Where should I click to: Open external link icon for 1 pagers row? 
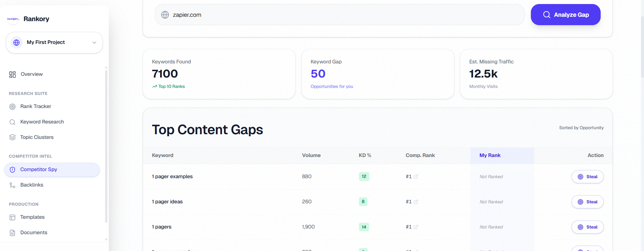416,227
